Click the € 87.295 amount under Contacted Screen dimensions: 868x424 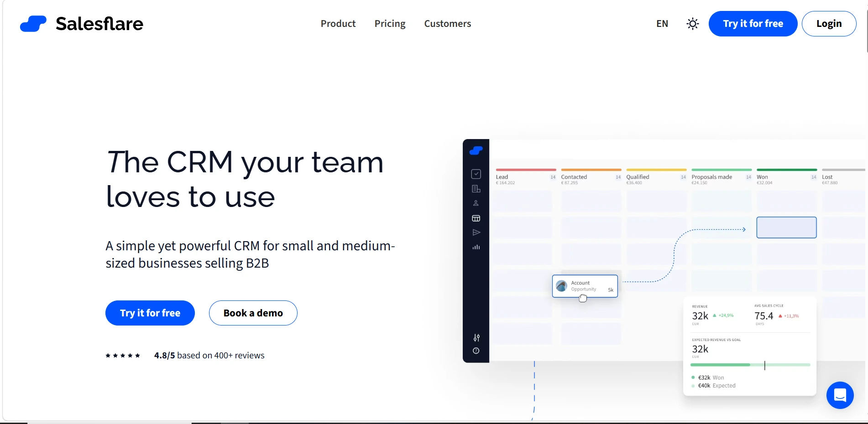coord(570,183)
